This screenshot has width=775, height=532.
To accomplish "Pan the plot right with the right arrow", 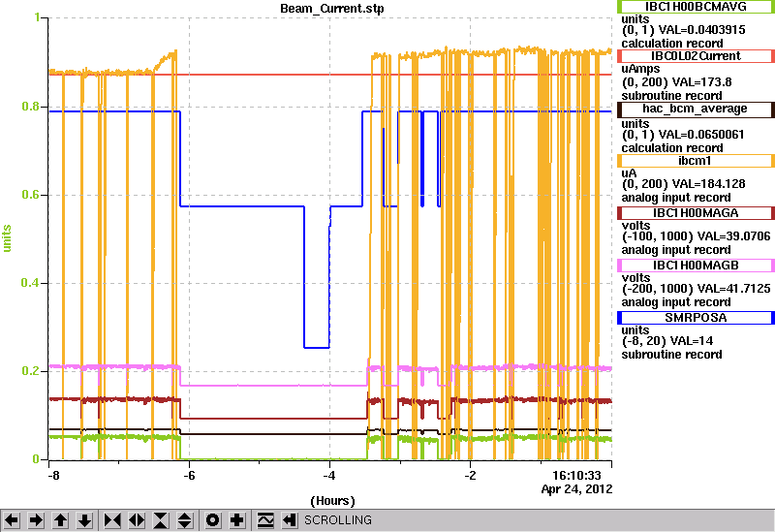I will (x=36, y=520).
